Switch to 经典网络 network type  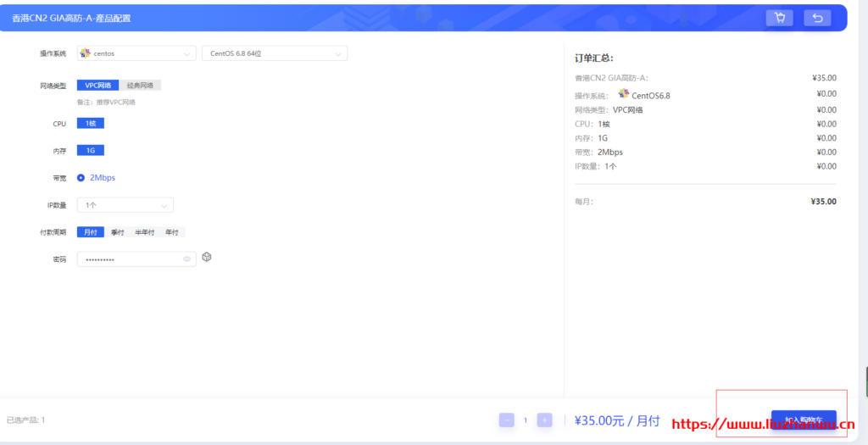(x=140, y=85)
